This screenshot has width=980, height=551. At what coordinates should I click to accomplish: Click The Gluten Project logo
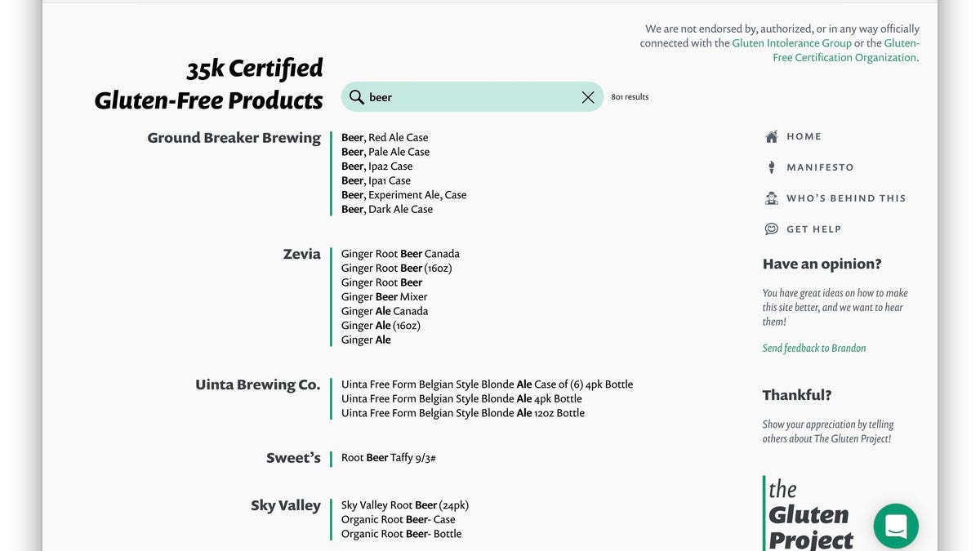pos(808,514)
